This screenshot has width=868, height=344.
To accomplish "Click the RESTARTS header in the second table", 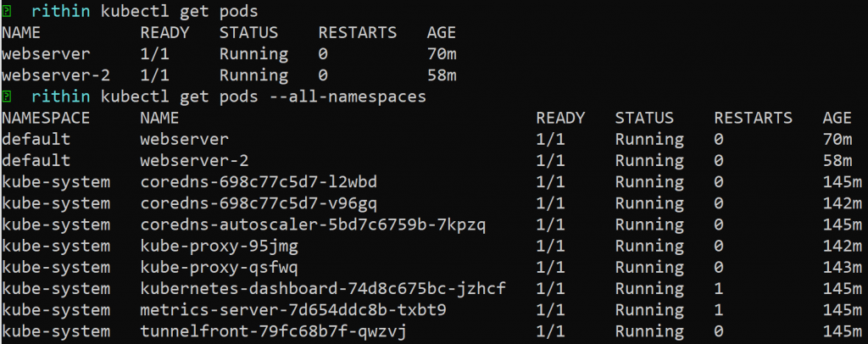I will pos(754,118).
